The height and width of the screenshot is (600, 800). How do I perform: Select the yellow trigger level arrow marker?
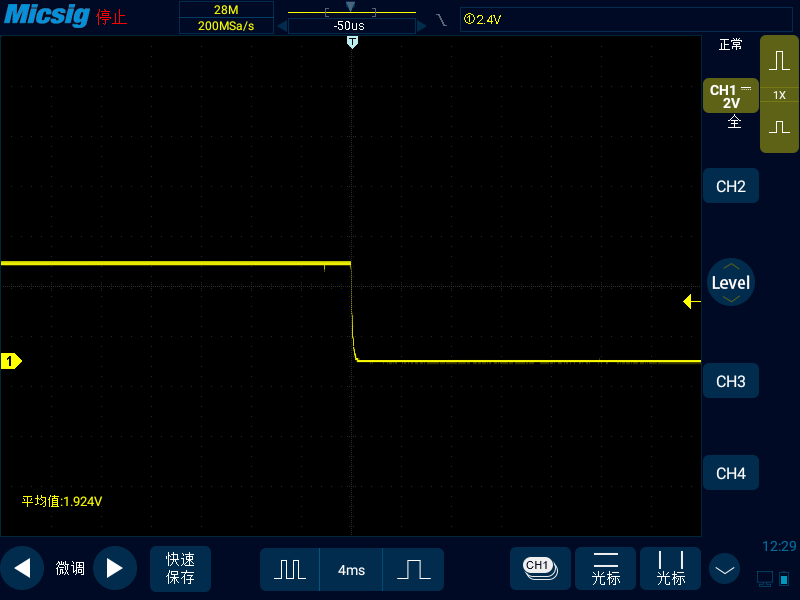click(691, 302)
